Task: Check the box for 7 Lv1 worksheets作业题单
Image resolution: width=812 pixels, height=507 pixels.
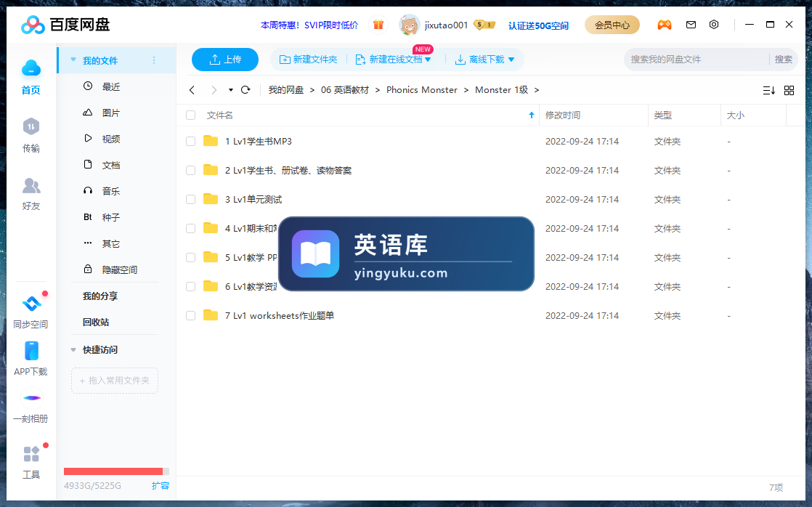Action: coord(190,315)
